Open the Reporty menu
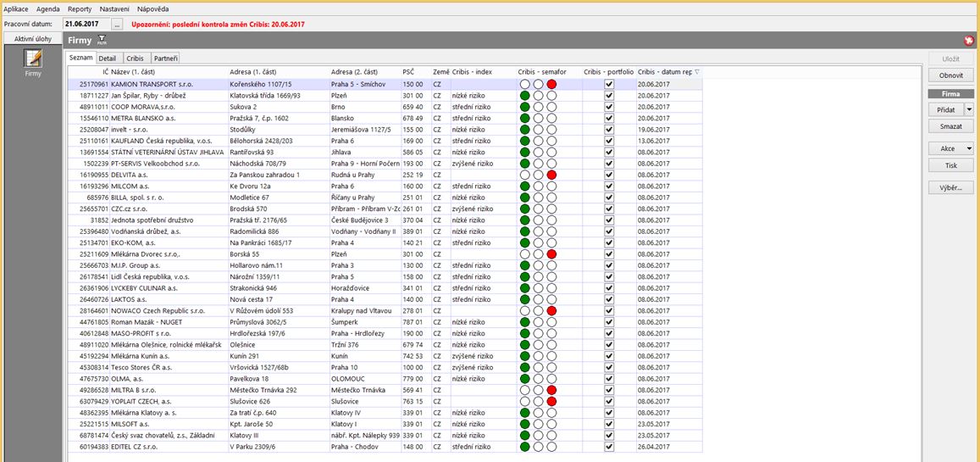 coord(80,9)
